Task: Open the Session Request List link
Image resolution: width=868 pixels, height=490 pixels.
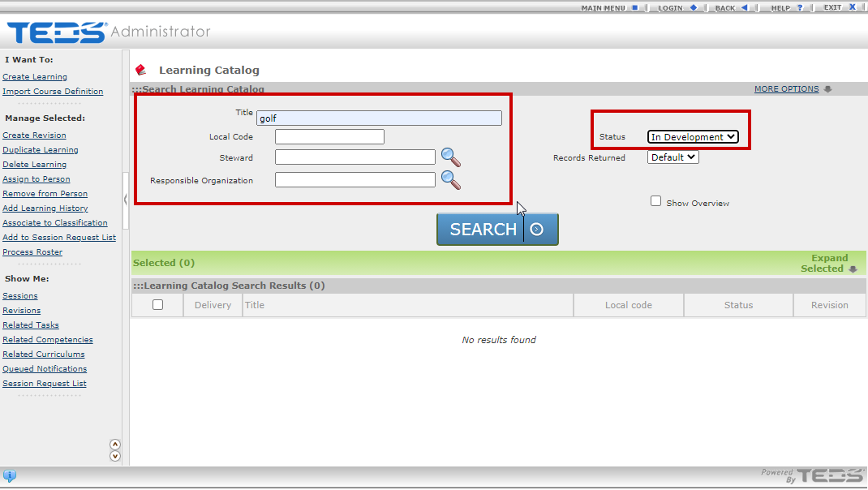Action: [45, 384]
